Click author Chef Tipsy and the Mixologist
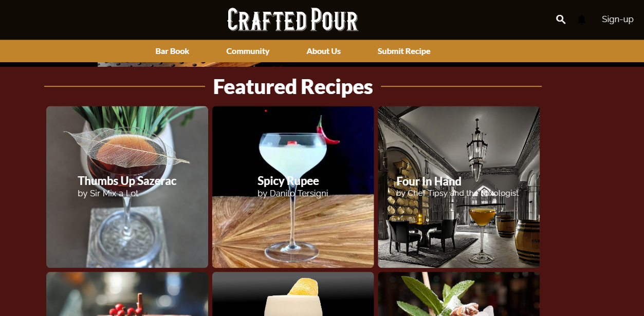644x316 pixels. click(463, 194)
